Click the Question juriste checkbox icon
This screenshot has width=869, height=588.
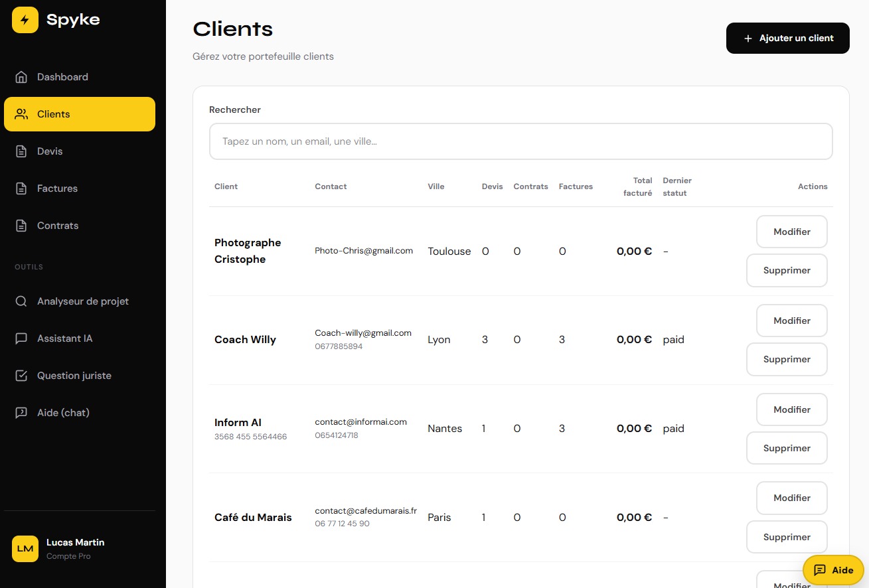21,376
